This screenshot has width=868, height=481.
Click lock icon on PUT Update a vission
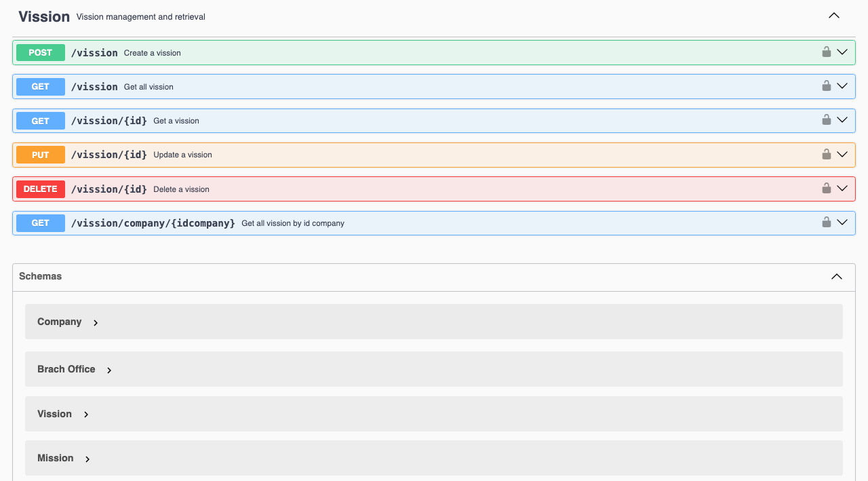click(826, 154)
